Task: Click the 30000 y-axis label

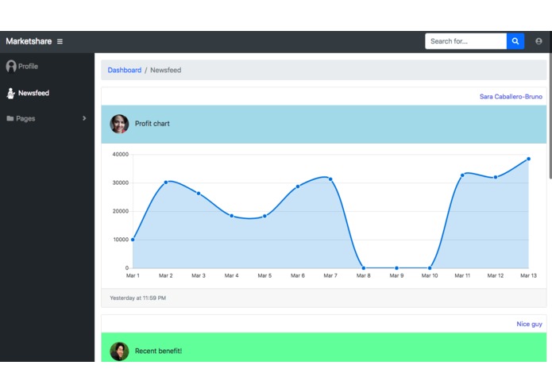Action: 121,183
